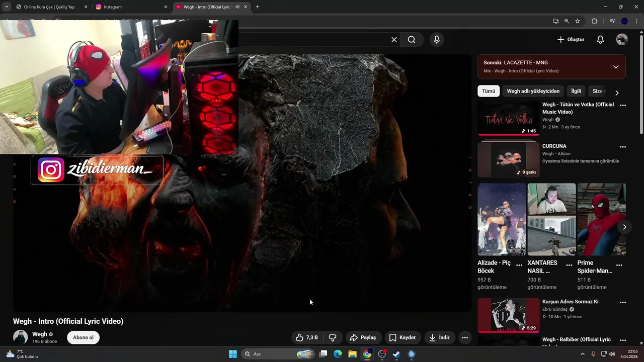Image resolution: width=644 pixels, height=362 pixels.
Task: Open options for XANTARES NASIL short
Action: pyautogui.click(x=569, y=265)
